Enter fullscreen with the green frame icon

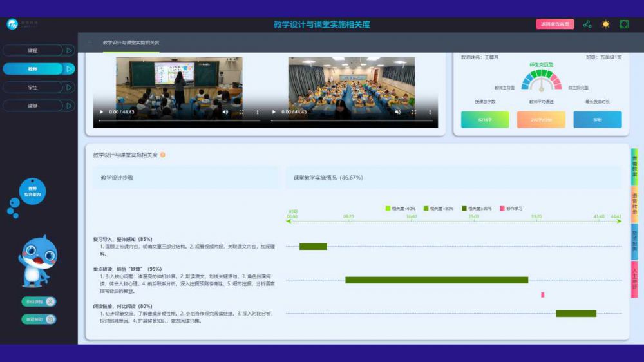[624, 24]
